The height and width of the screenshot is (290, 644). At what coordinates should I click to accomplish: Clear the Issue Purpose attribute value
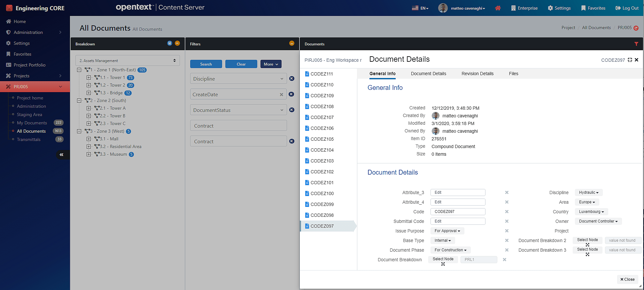[x=507, y=231]
